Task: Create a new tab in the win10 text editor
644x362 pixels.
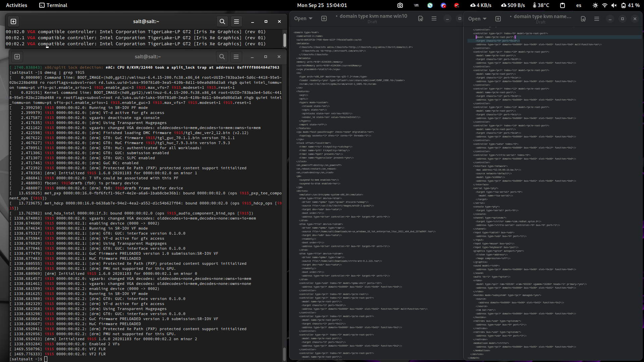Action: click(324, 18)
